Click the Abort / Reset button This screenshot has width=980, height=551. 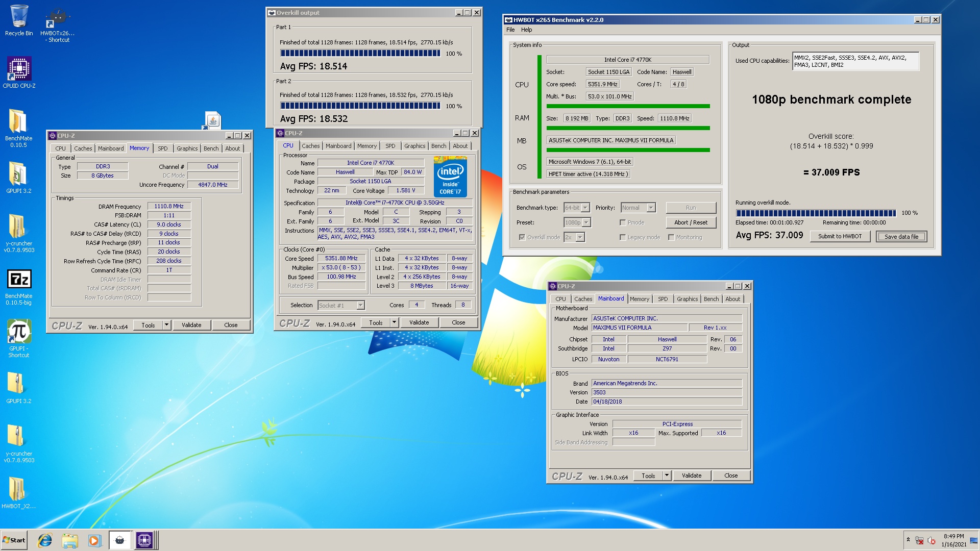691,222
